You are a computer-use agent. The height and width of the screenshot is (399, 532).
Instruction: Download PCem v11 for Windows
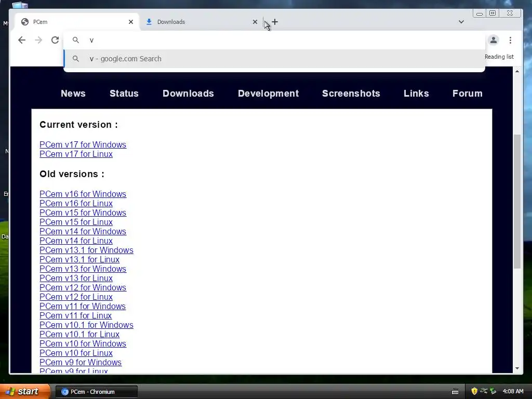coord(83,306)
